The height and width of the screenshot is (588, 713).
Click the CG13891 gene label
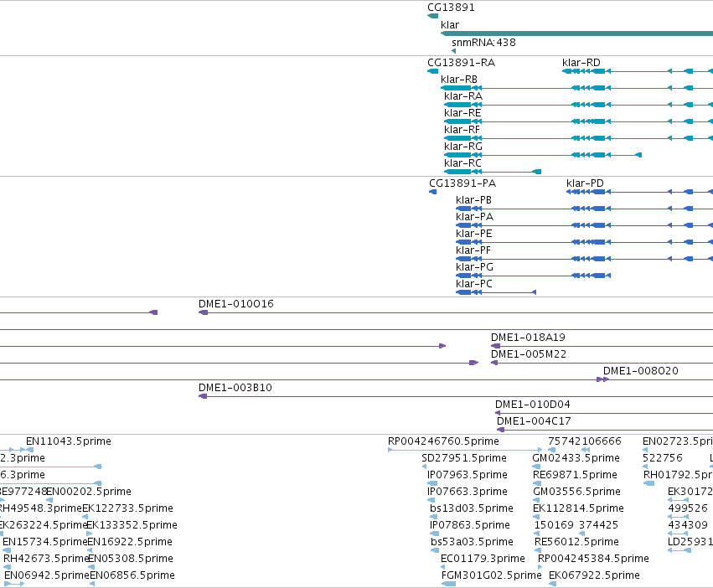[x=451, y=8]
